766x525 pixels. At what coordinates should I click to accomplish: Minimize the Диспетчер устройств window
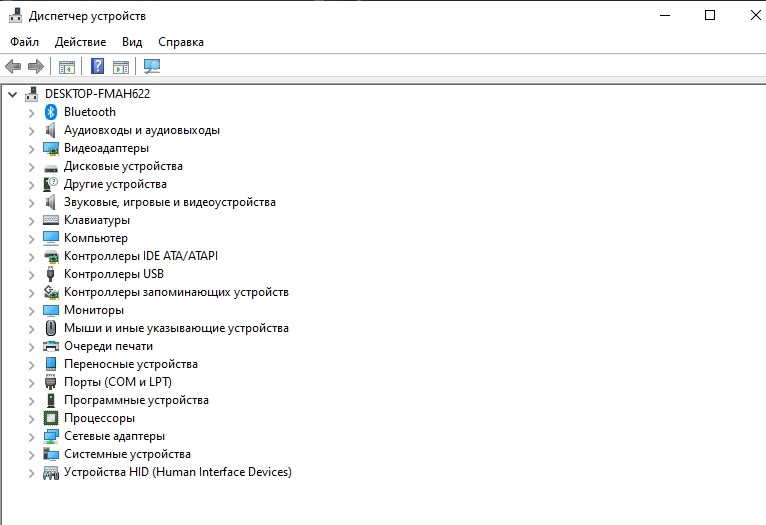[x=665, y=16]
